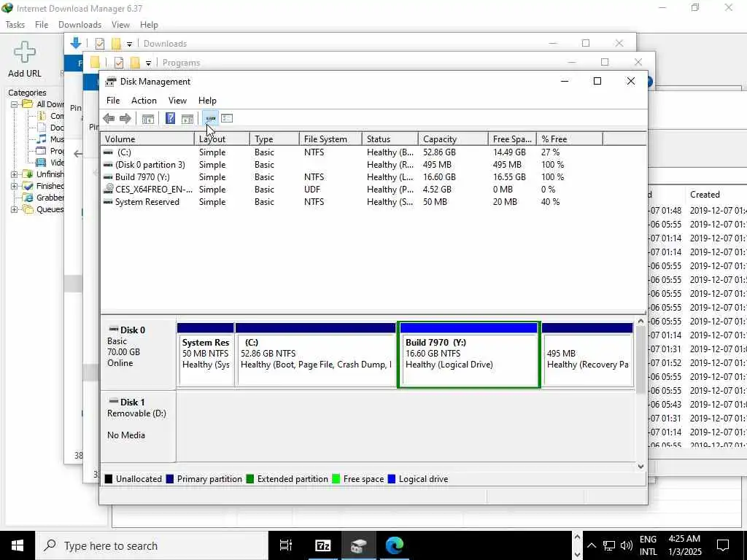Viewport: 747px width, 560px height.
Task: Click the CES_X64FREO disc volume icon
Action: coord(109,189)
